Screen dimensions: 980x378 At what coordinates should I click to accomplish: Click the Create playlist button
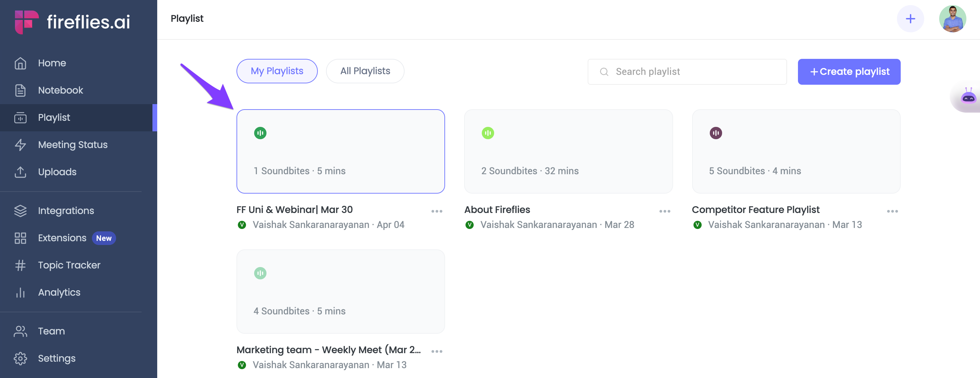click(x=849, y=72)
